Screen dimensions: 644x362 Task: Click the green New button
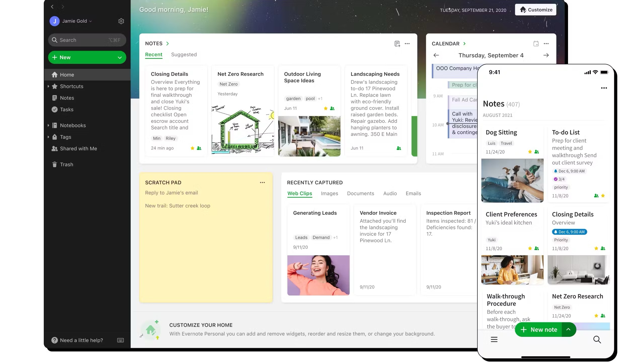[x=87, y=58]
